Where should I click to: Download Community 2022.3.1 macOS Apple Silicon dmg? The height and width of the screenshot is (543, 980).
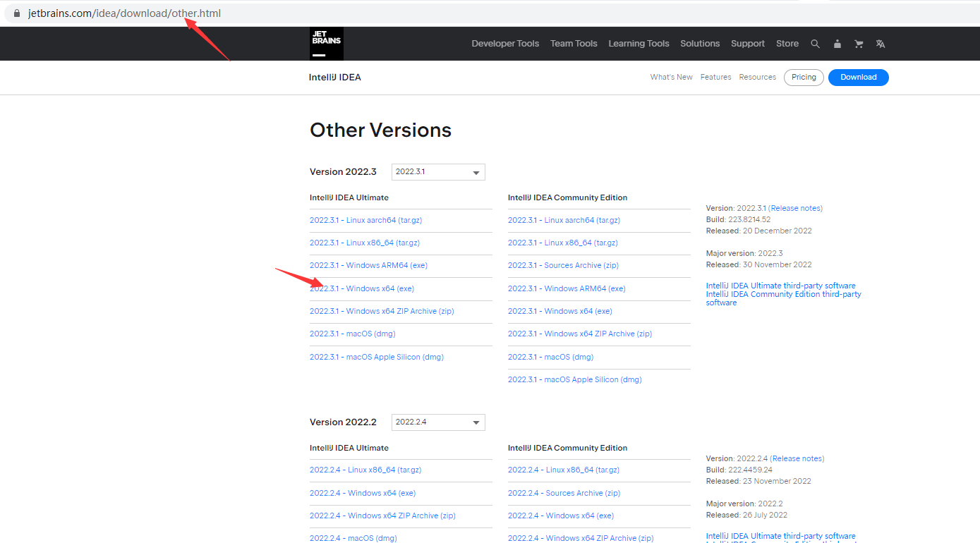(575, 379)
